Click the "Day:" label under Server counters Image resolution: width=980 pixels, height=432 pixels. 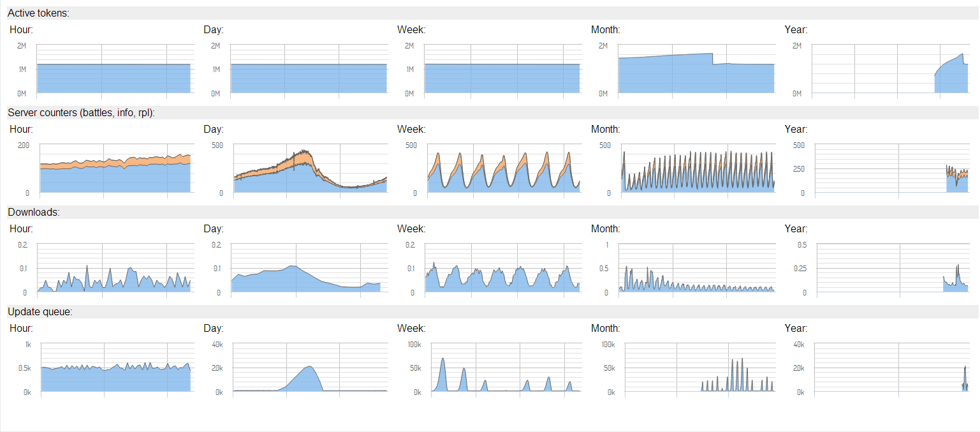pyautogui.click(x=214, y=129)
